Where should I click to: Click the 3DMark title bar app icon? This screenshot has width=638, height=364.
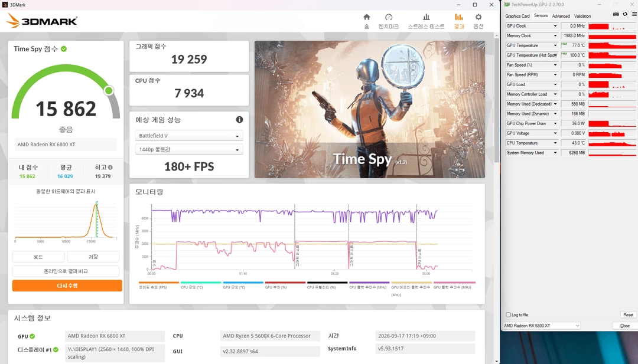(x=5, y=5)
